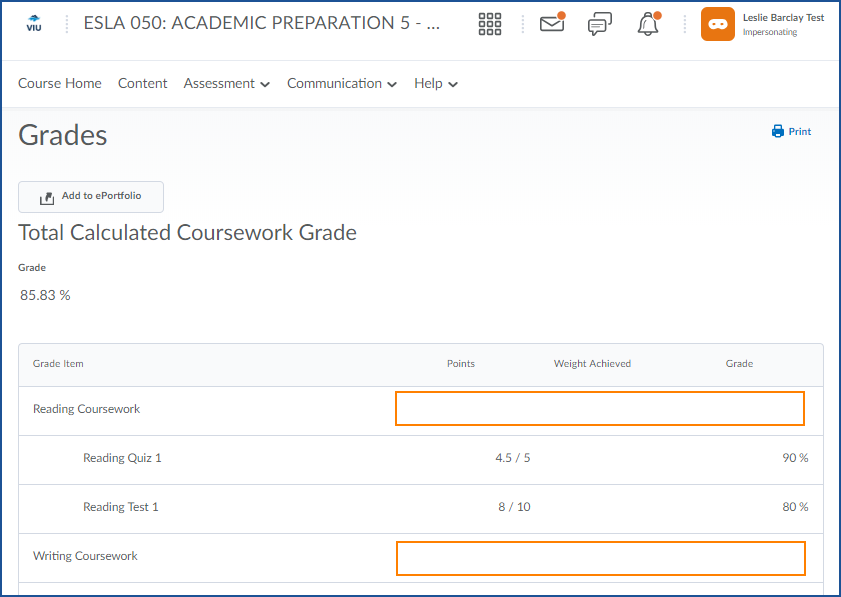Screen dimensions: 841x597
Task: Click the Print icon
Action: tap(778, 131)
